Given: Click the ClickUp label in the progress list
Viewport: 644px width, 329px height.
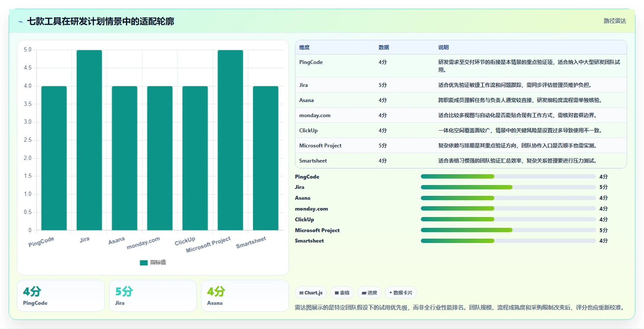Looking at the screenshot, I should click(x=304, y=220).
